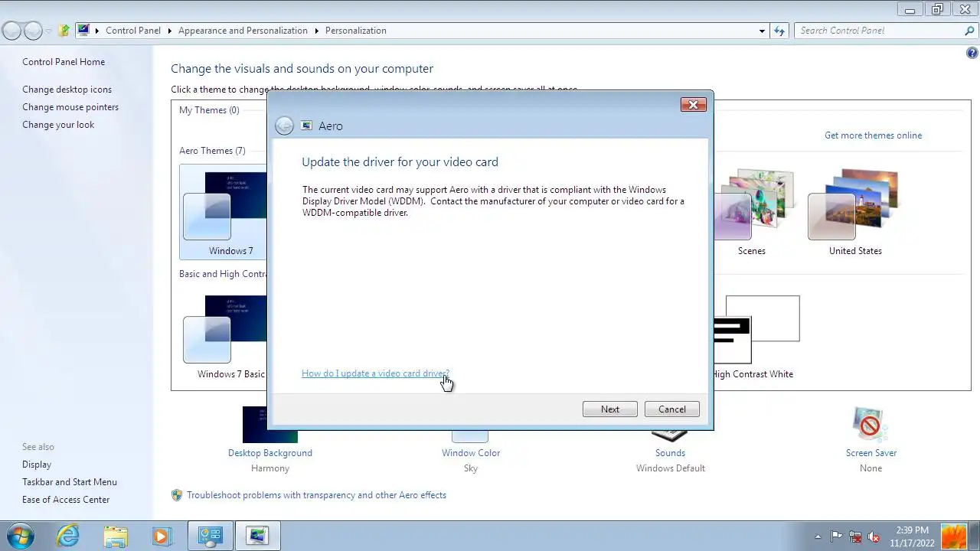Click the explorer back navigation button
Screen dimensions: 980x551
point(11,31)
